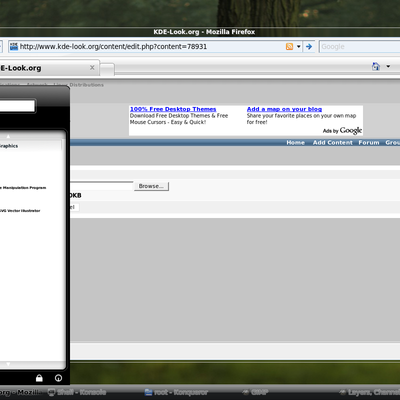Click the Ads by Google label

(342, 130)
